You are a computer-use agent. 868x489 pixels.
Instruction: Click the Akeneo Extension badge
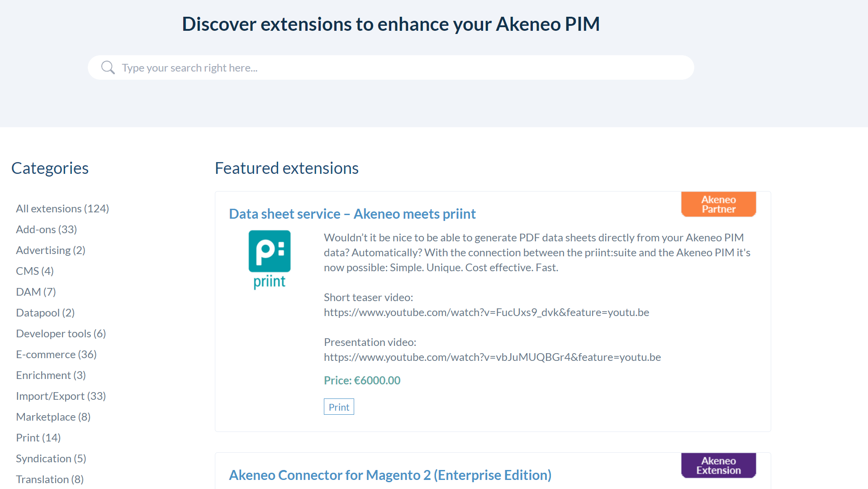coord(718,465)
